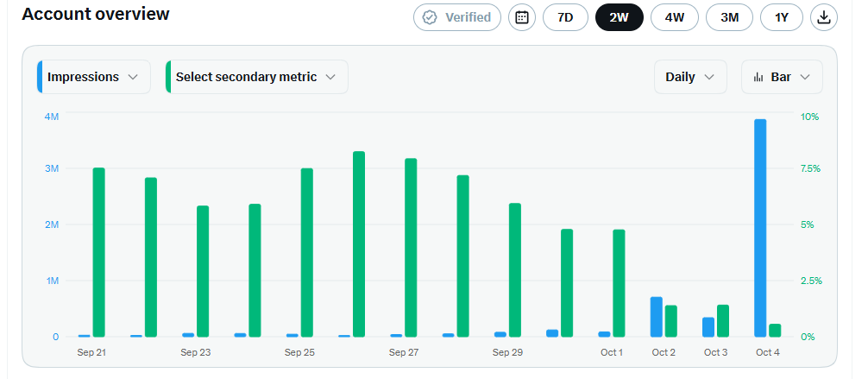Switch to the 3M range
868x379 pixels.
(x=730, y=17)
